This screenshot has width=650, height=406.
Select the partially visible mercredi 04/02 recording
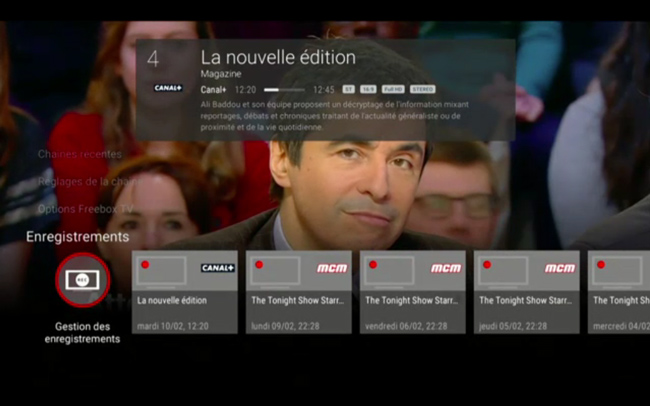pyautogui.click(x=618, y=300)
